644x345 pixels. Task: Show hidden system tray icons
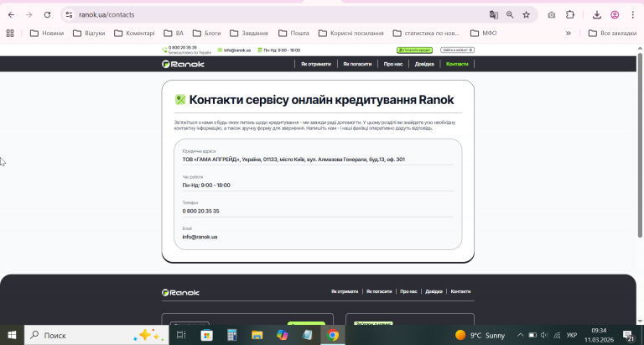pos(520,335)
